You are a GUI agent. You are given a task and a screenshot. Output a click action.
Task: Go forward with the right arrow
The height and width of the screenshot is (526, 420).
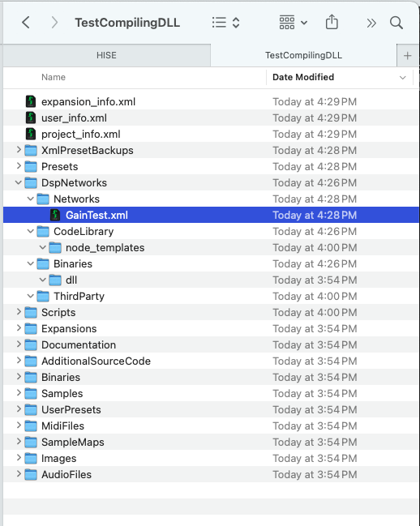pyautogui.click(x=54, y=23)
